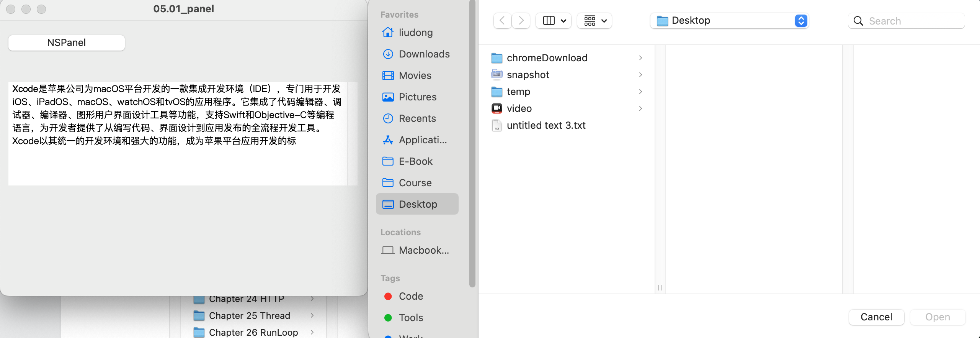The image size is (980, 338).
Task: Click the untitled text 3.txt file icon
Action: click(497, 125)
